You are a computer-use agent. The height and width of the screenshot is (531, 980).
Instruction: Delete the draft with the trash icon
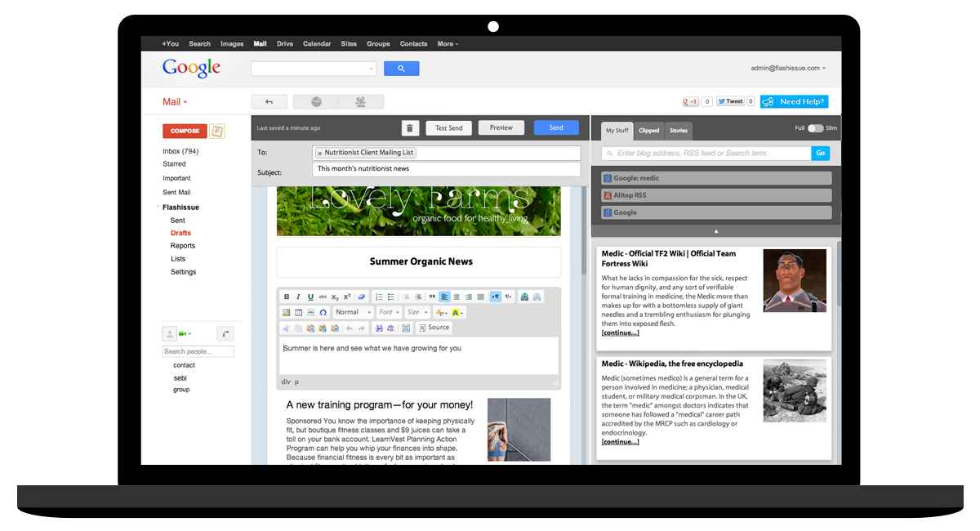click(x=410, y=128)
